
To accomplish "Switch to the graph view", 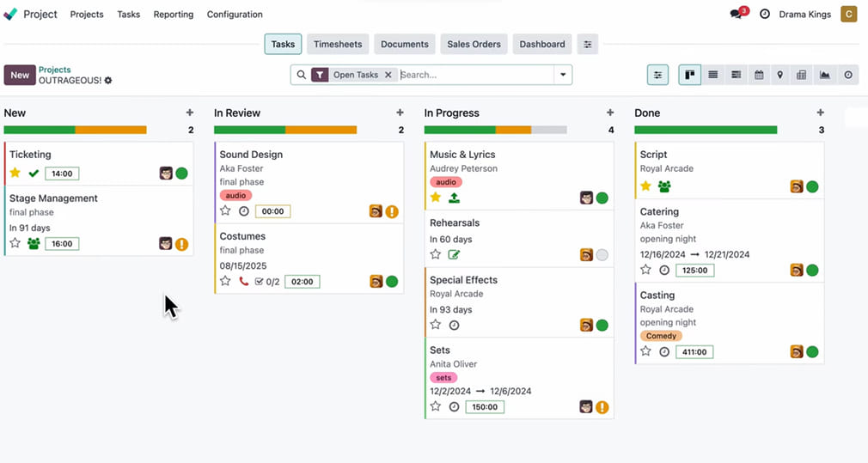I will (x=825, y=76).
